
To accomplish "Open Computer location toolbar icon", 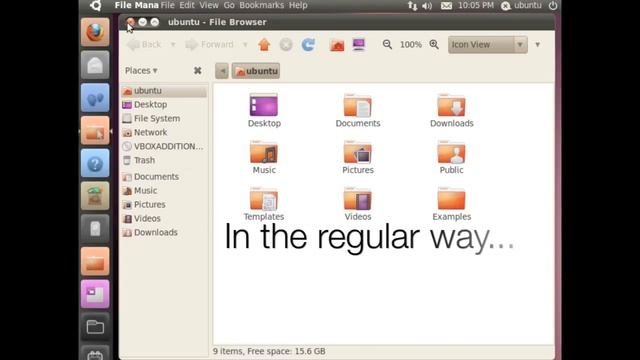I will coord(359,44).
